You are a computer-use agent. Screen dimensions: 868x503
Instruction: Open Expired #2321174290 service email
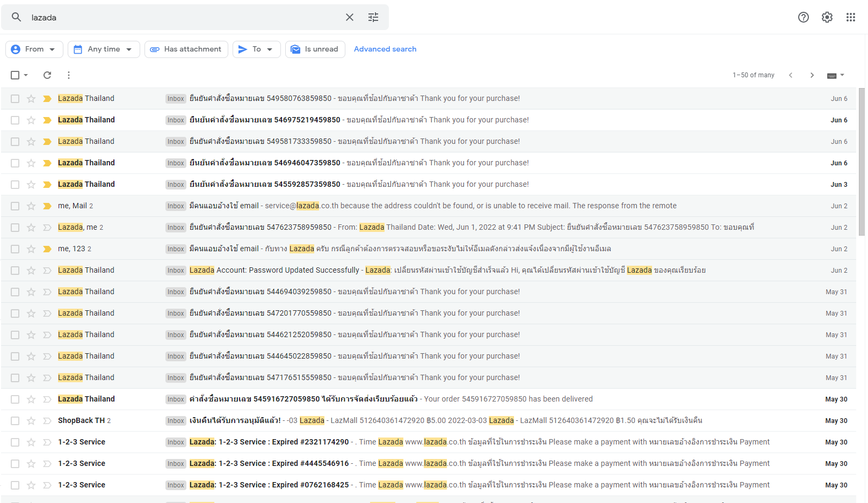tap(429, 442)
